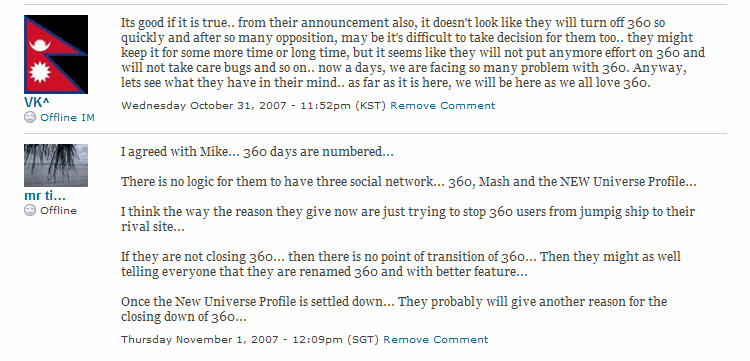Click the Offline status text under mr ti...
This screenshot has width=750, height=361.
coord(58,210)
